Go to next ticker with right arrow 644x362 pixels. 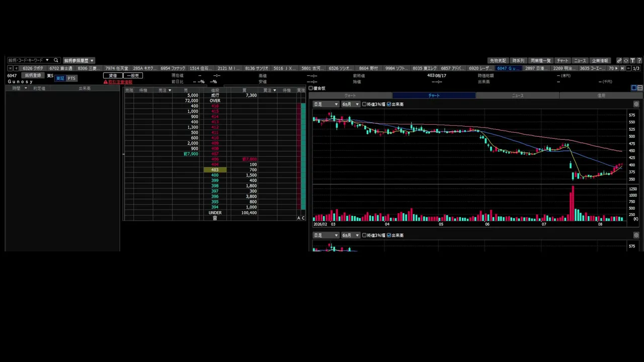point(616,68)
